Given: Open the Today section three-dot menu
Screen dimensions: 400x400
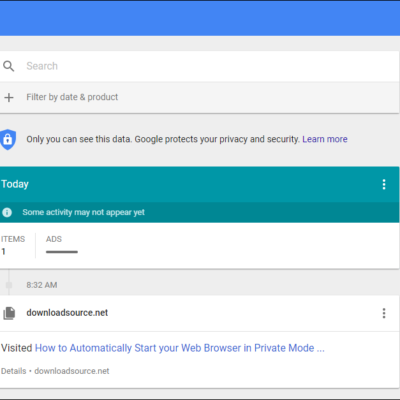Looking at the screenshot, I should (x=384, y=184).
